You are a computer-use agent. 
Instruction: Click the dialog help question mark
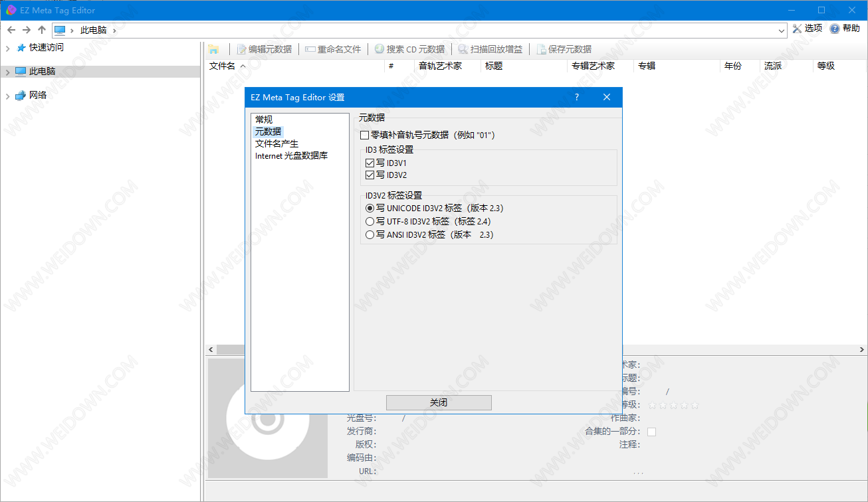576,97
